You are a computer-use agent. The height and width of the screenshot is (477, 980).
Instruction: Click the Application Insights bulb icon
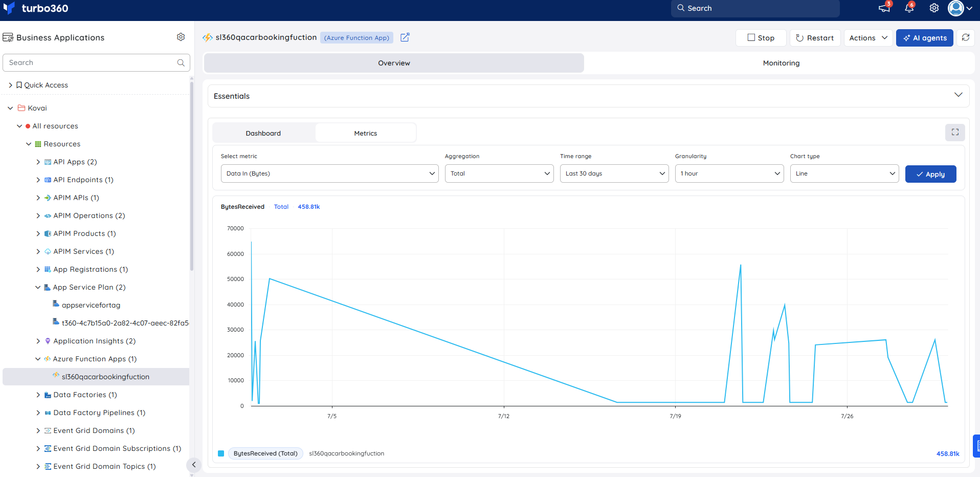click(48, 341)
